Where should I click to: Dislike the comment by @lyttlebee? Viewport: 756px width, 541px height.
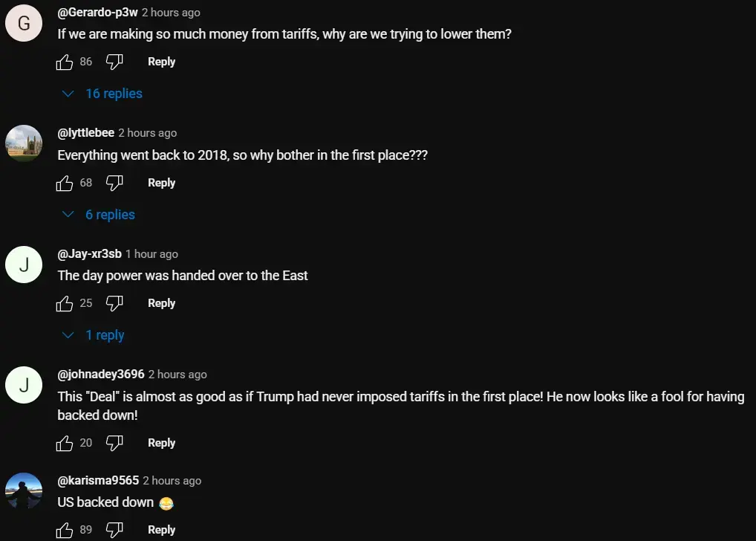point(114,183)
